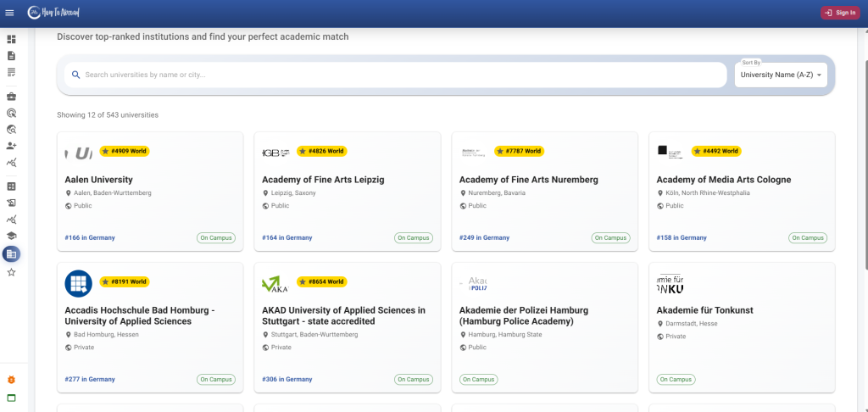
Task: Open the dashboard icon in sidebar
Action: tap(11, 39)
